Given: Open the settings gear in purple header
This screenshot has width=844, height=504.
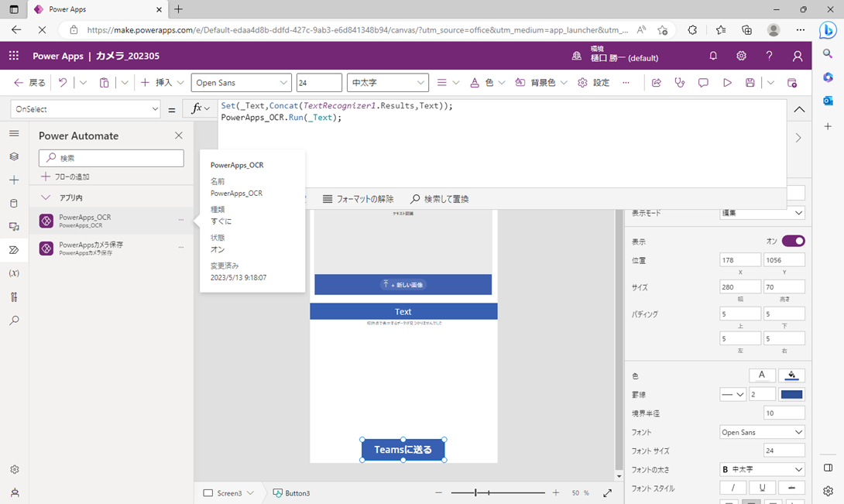Looking at the screenshot, I should pos(741,56).
